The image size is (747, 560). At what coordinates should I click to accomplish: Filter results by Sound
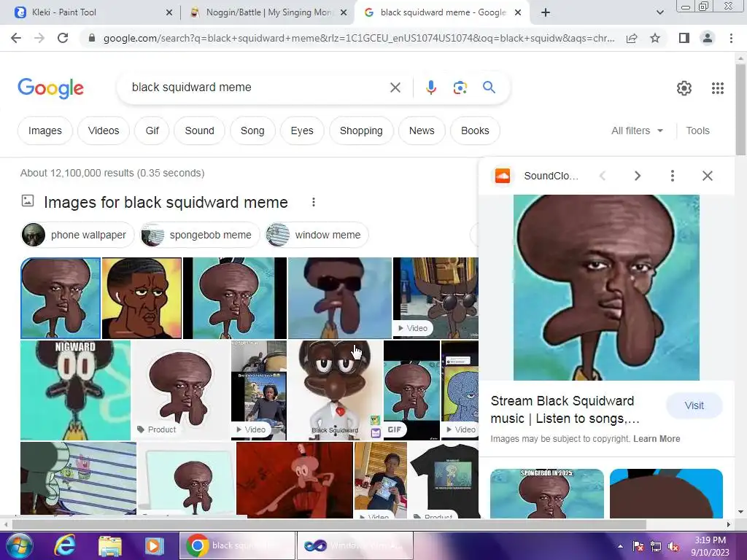click(199, 131)
